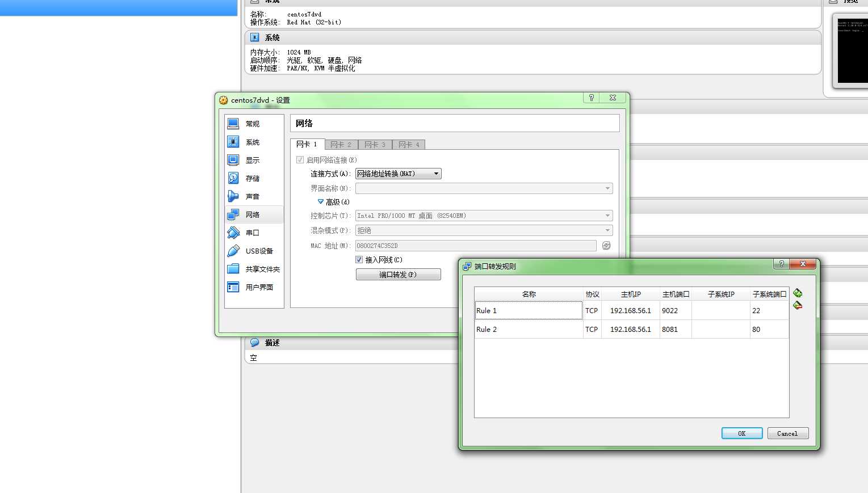Open the USB设备 settings page
The height and width of the screenshot is (493, 868).
pyautogui.click(x=254, y=251)
